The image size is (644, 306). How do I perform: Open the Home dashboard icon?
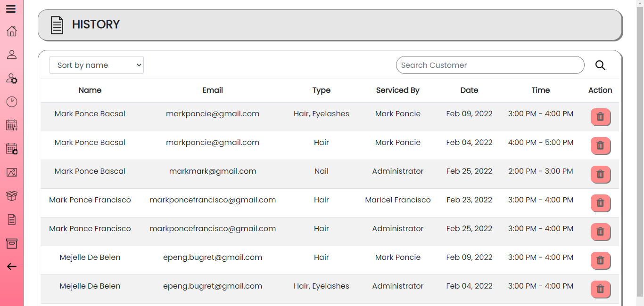click(x=11, y=31)
